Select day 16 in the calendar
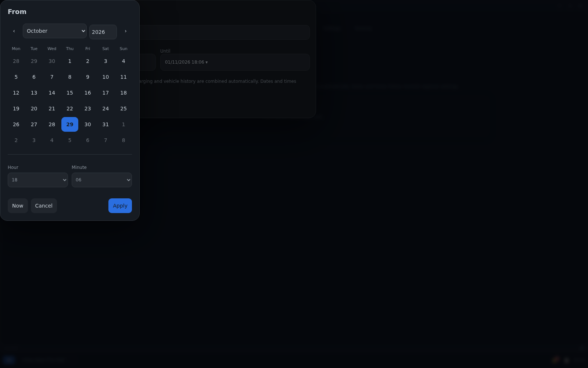Image resolution: width=588 pixels, height=368 pixels. coord(87,93)
